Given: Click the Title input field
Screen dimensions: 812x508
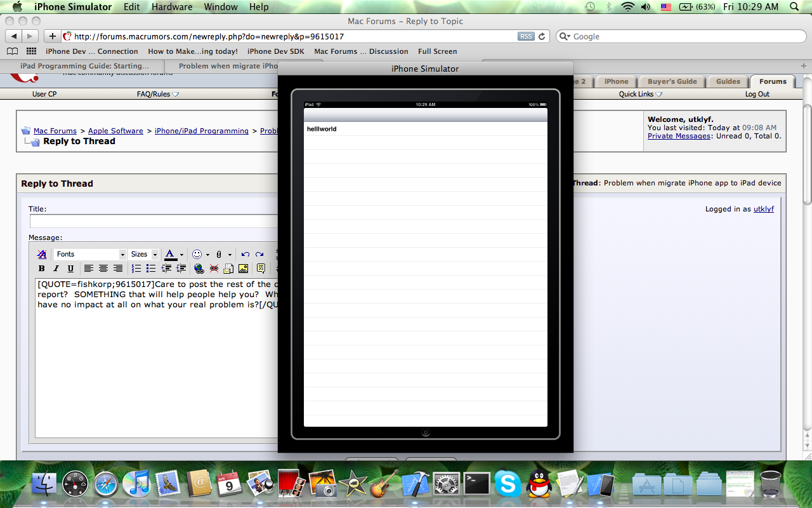Looking at the screenshot, I should coord(154,221).
